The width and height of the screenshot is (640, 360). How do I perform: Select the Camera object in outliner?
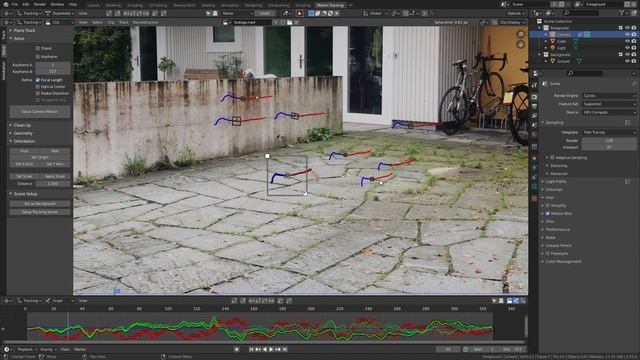[564, 35]
